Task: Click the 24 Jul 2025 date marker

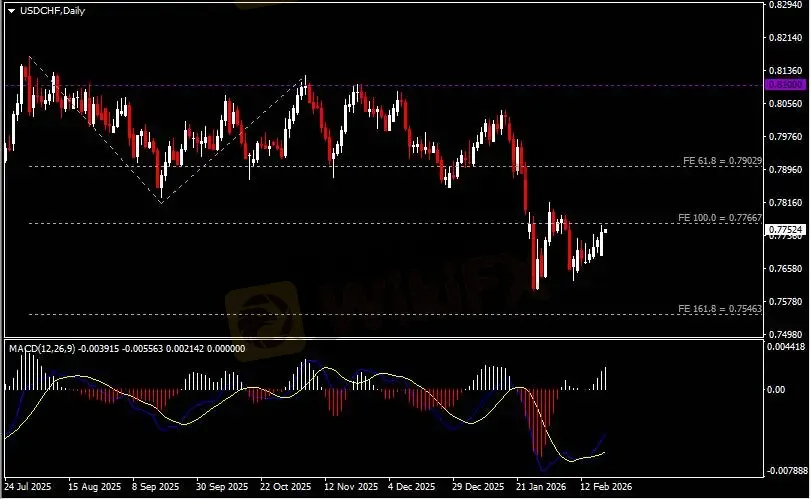Action: [x=28, y=487]
